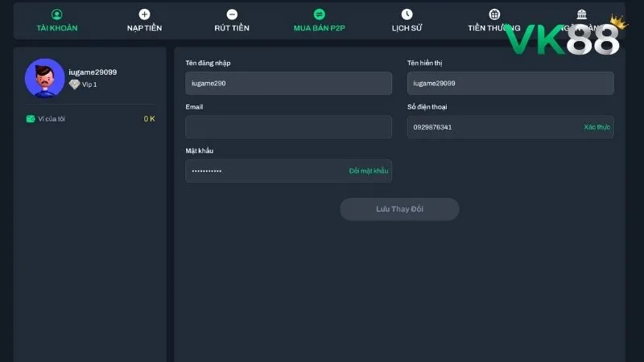Click the Số điện thoại field
The height and width of the screenshot is (362, 644).
coord(491,127)
